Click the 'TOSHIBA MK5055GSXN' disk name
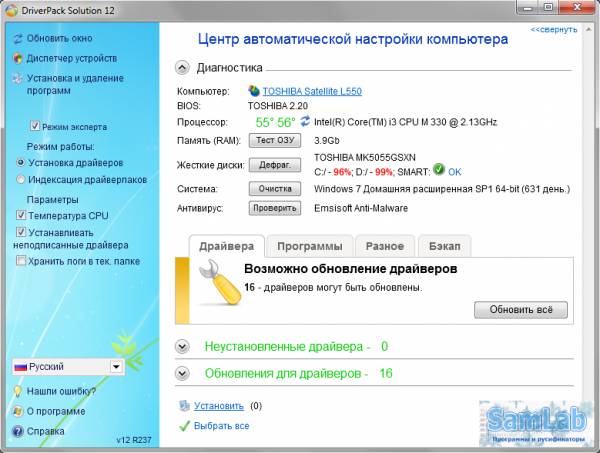 pyautogui.click(x=365, y=158)
